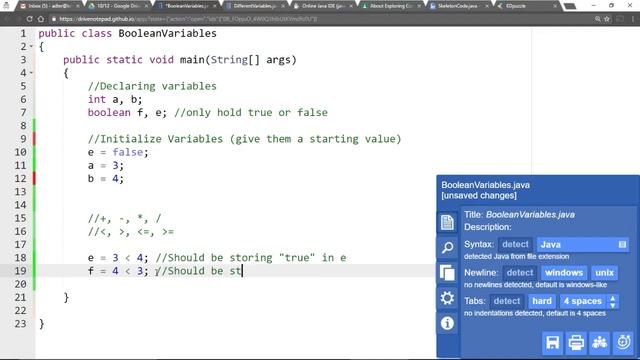Switch to the EDpuzzle tab
The width and height of the screenshot is (640, 360).
pyautogui.click(x=527, y=6)
